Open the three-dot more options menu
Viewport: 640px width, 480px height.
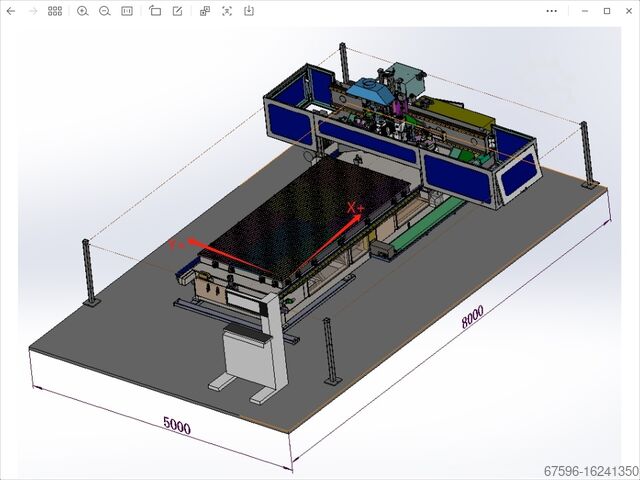(x=551, y=11)
